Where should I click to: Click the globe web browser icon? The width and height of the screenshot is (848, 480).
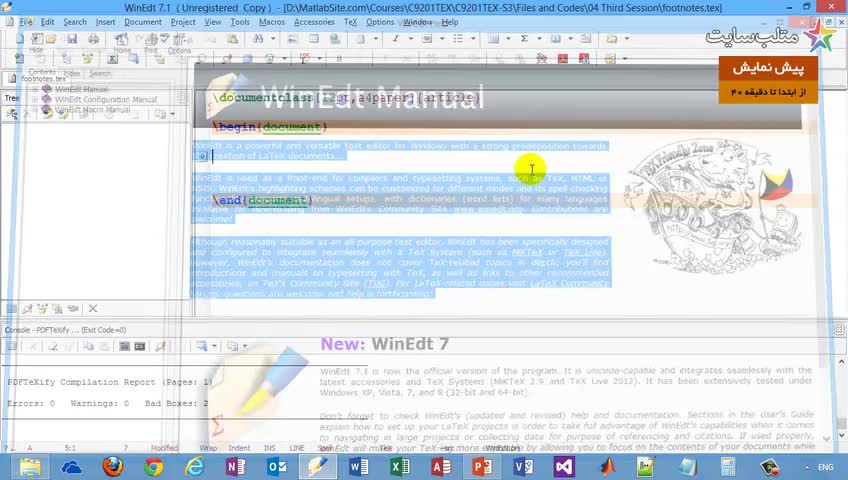point(335,39)
